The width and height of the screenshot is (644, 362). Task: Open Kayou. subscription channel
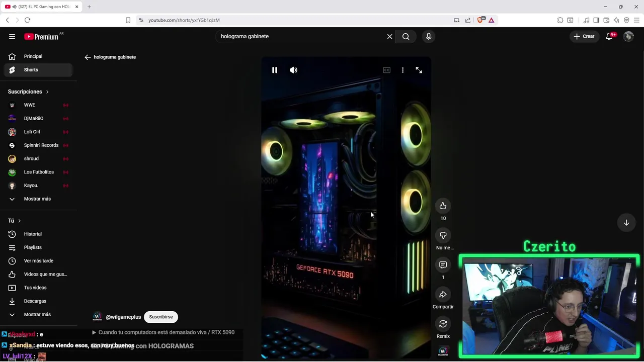click(x=38, y=186)
